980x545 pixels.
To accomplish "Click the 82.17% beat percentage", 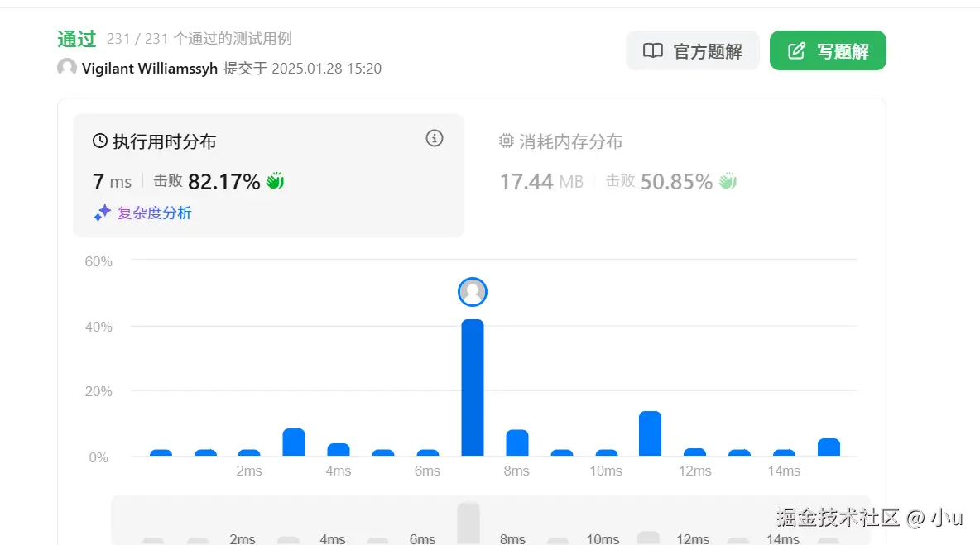I will coord(223,182).
